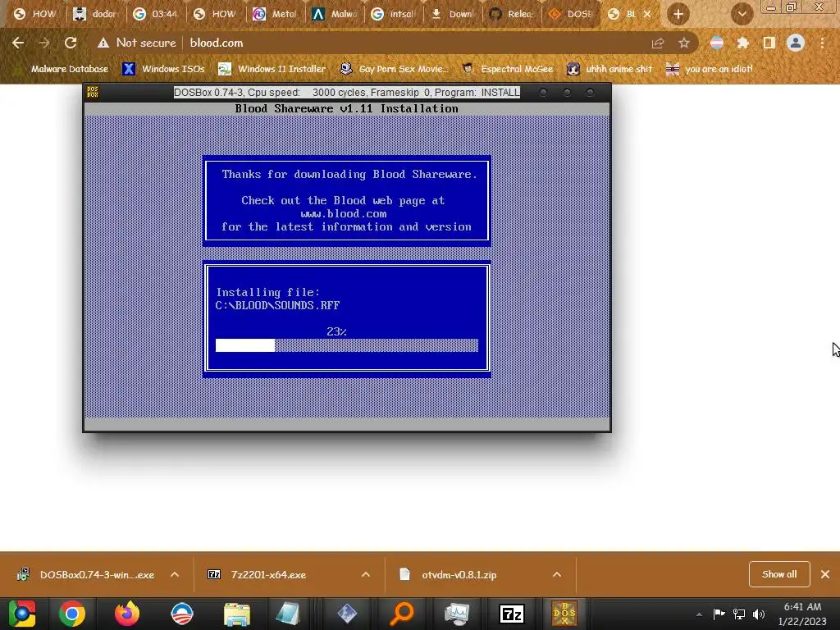Open the tab search dropdown arrow

click(742, 15)
